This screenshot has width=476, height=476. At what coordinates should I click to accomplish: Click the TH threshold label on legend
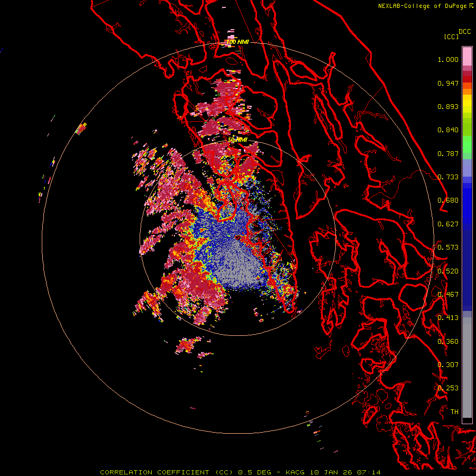tap(454, 412)
